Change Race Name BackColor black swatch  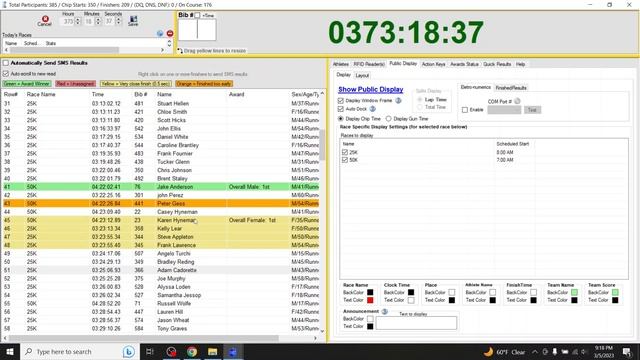pyautogui.click(x=370, y=292)
